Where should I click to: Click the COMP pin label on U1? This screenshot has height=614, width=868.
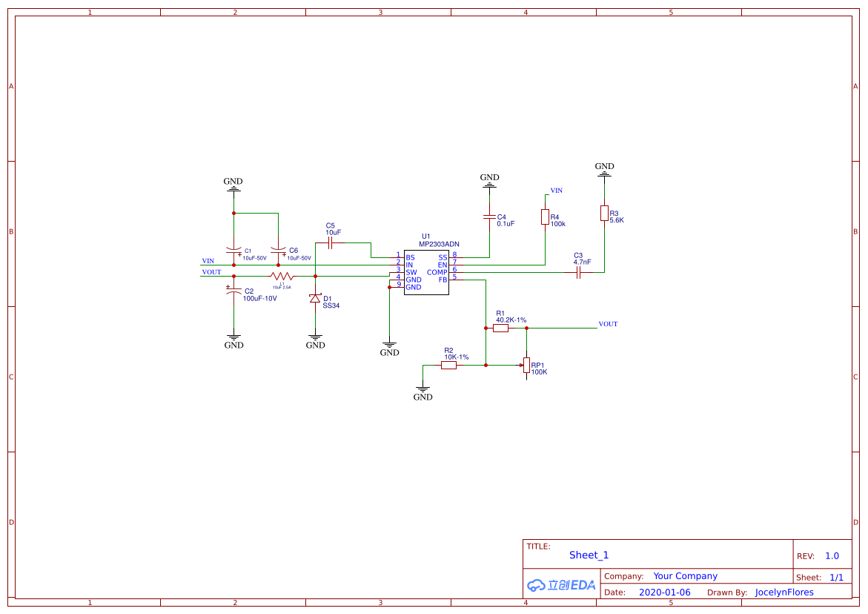pyautogui.click(x=437, y=272)
